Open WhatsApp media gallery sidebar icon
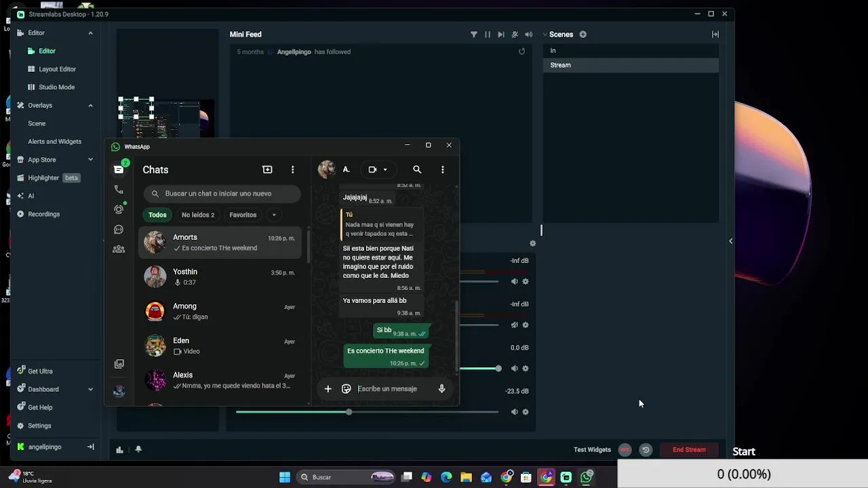Image resolution: width=868 pixels, height=488 pixels. click(x=119, y=364)
